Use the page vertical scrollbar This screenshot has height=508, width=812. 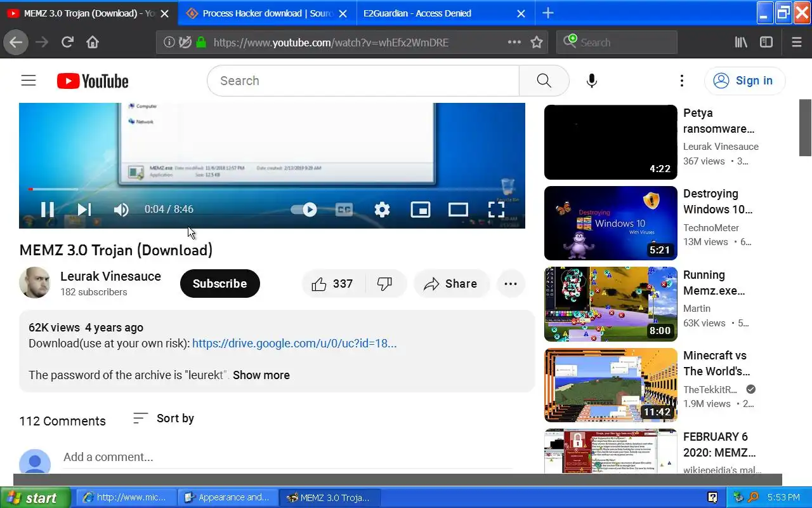(x=805, y=127)
